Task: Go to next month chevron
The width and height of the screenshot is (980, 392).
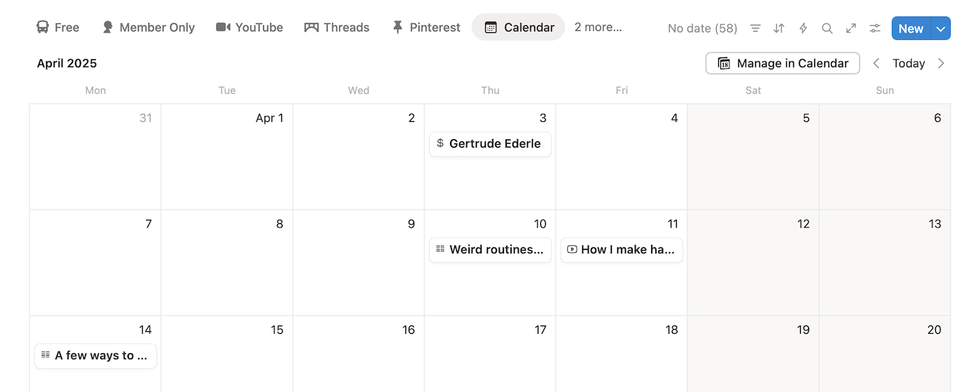Action: 941,63
